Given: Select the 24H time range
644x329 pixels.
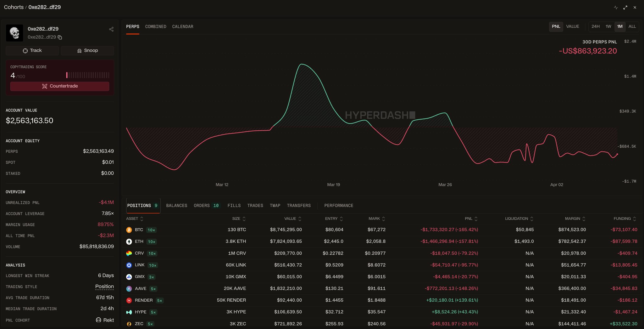Looking at the screenshot, I should (595, 26).
